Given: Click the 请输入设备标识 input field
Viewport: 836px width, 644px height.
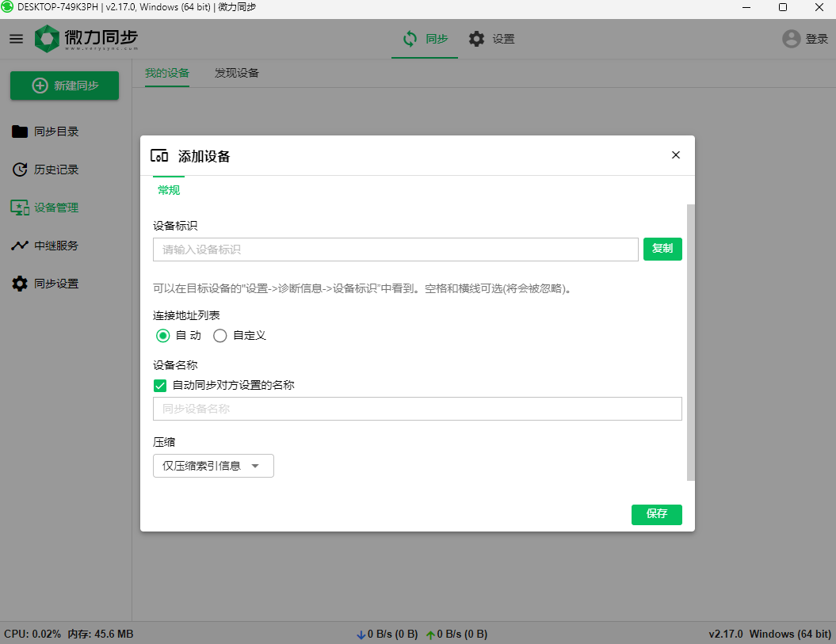Looking at the screenshot, I should click(x=395, y=249).
